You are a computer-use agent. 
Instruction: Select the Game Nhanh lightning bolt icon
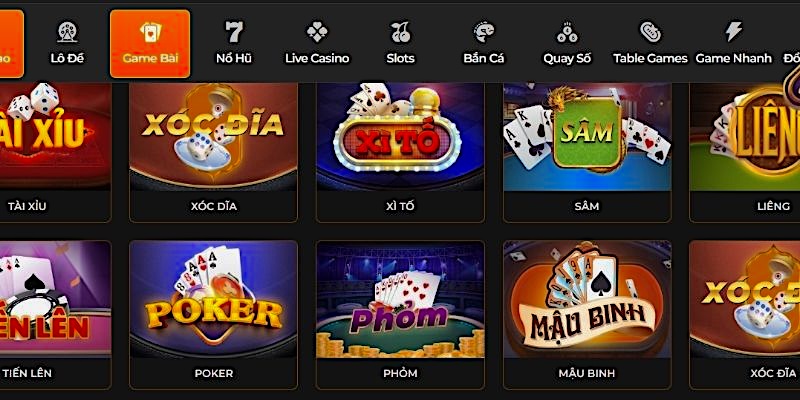coord(734,32)
